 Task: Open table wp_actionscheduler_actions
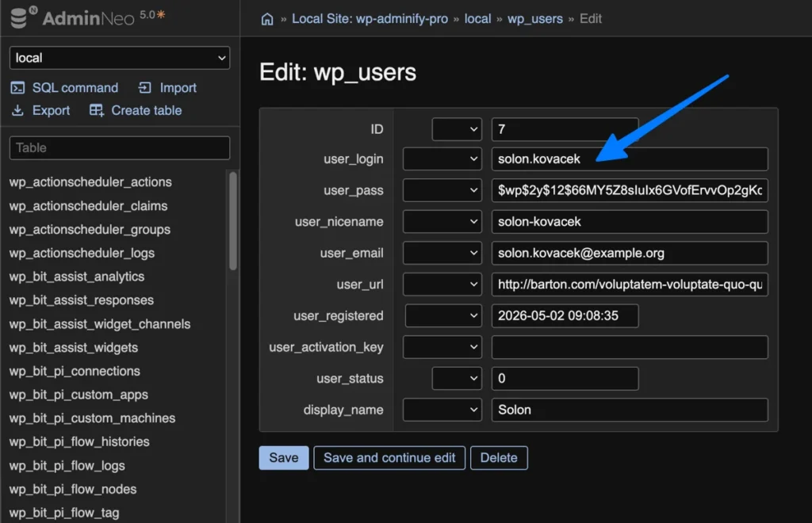tap(90, 182)
